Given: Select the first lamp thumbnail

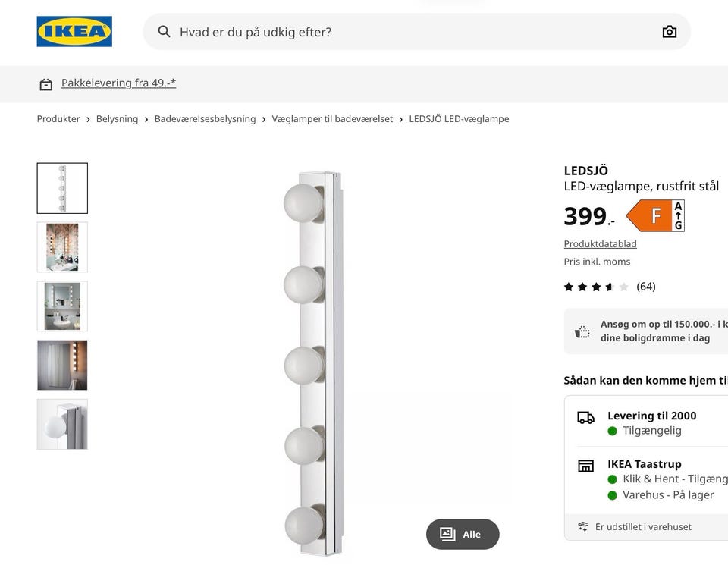Looking at the screenshot, I should [x=62, y=188].
